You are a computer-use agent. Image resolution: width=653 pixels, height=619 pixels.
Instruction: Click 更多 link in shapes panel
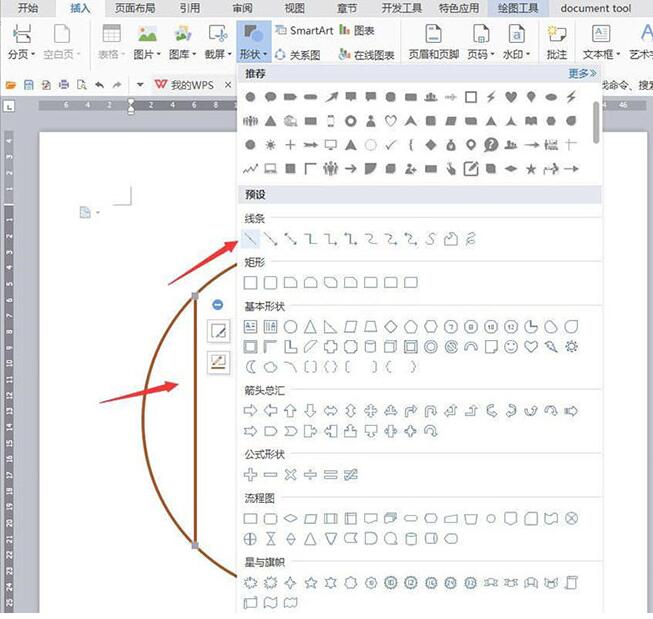click(582, 74)
